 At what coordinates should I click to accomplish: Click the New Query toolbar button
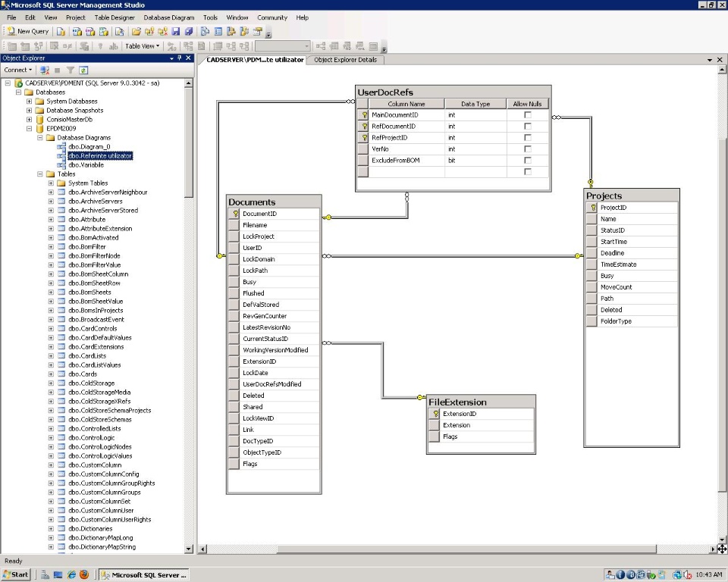(x=28, y=32)
